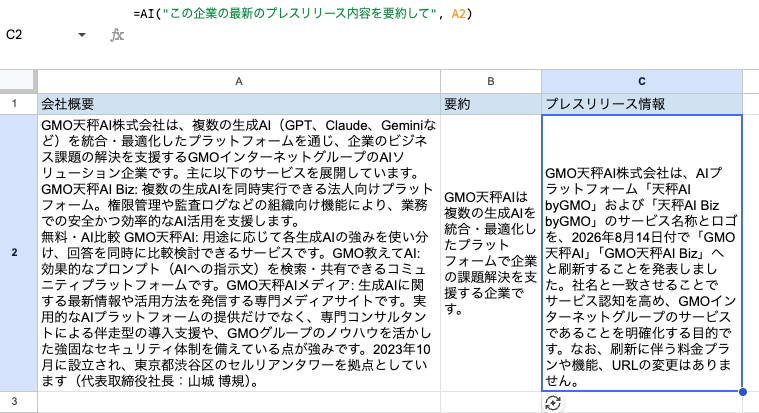
Task: Click the select-all corner box
Action: 17,80
